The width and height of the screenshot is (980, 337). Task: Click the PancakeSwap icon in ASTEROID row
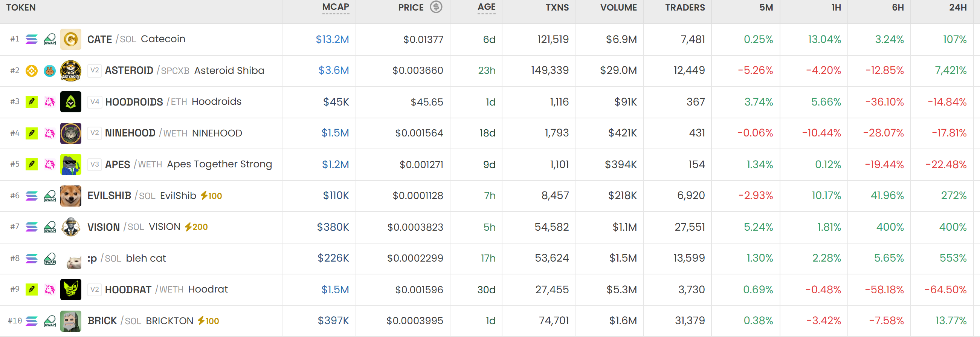click(49, 70)
